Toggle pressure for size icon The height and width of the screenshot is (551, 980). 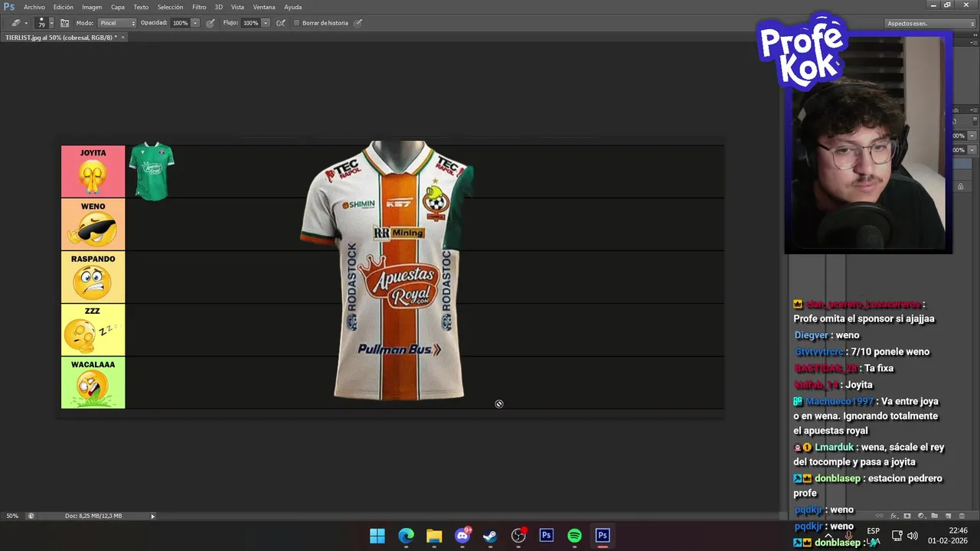pos(358,23)
